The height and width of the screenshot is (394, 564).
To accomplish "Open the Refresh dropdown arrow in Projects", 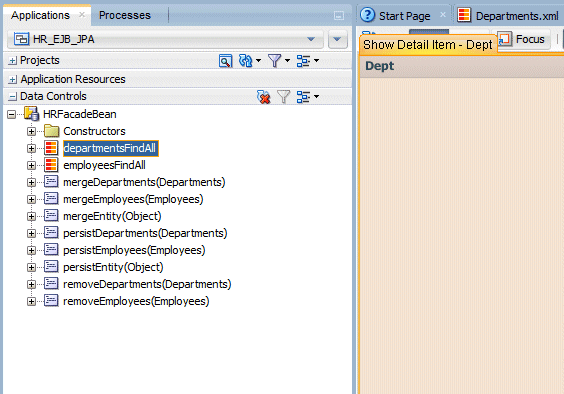I will (258, 60).
